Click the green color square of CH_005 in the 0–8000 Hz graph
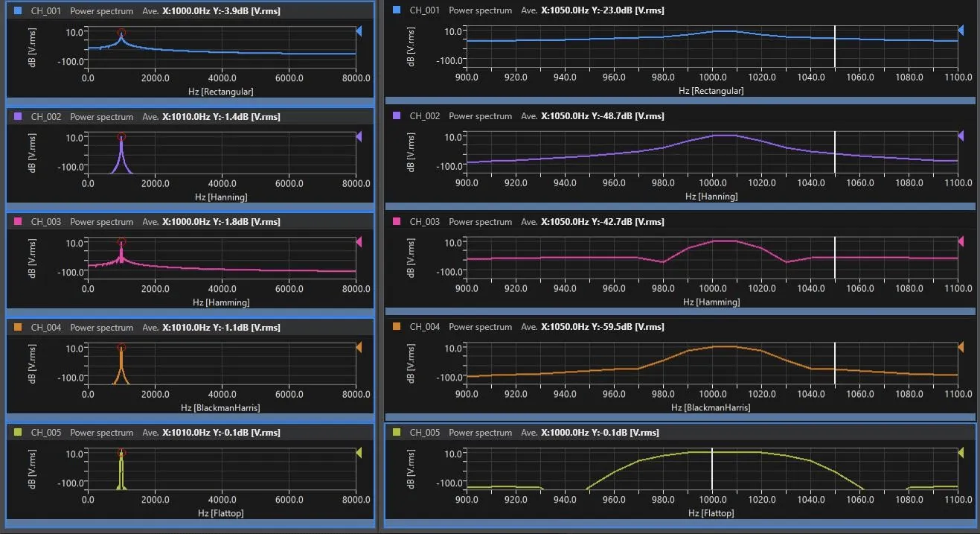980x534 pixels. [18, 433]
